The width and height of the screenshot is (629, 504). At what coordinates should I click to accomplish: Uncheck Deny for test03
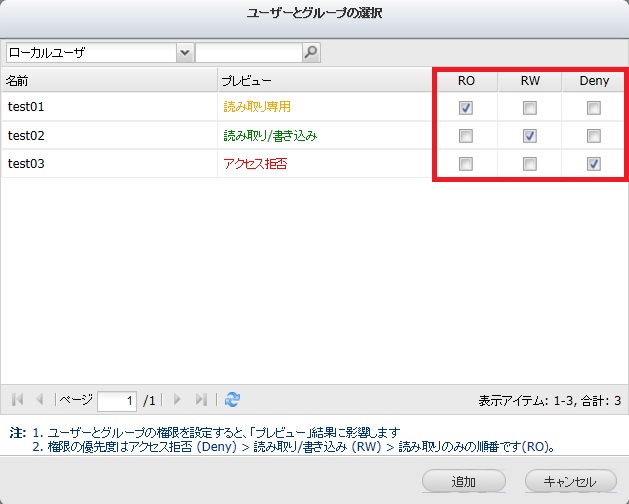pos(594,163)
